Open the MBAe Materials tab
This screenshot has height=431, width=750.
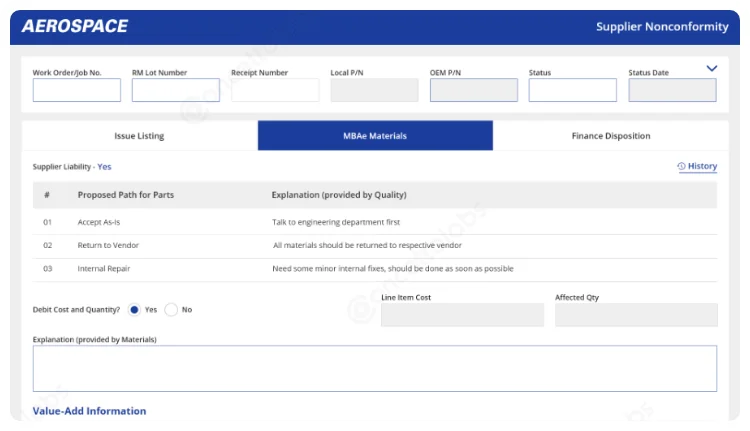tap(375, 136)
